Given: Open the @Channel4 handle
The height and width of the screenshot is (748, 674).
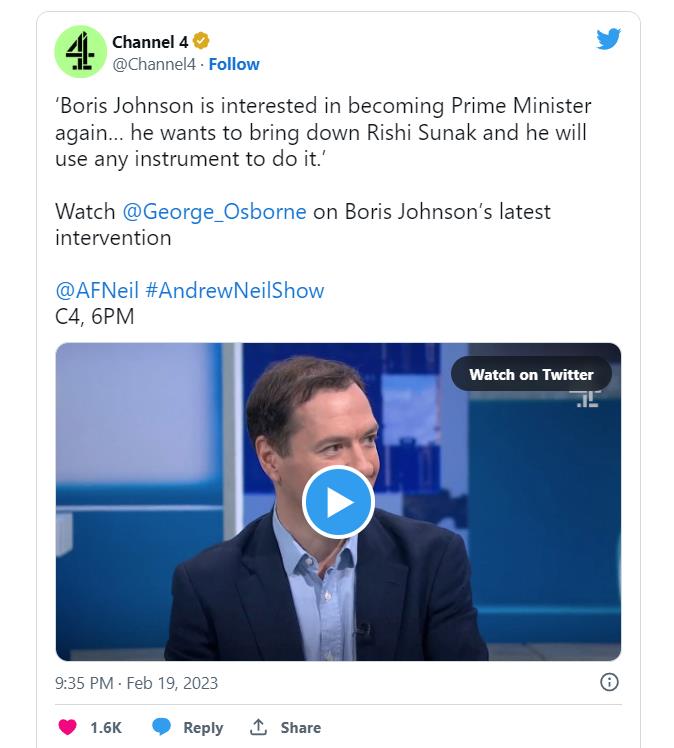Looking at the screenshot, I should [x=154, y=64].
